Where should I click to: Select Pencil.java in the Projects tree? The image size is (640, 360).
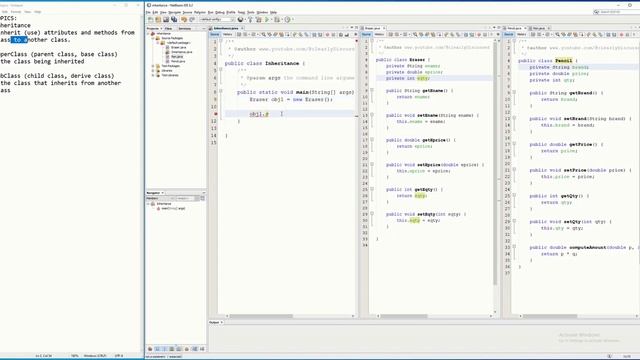178,61
